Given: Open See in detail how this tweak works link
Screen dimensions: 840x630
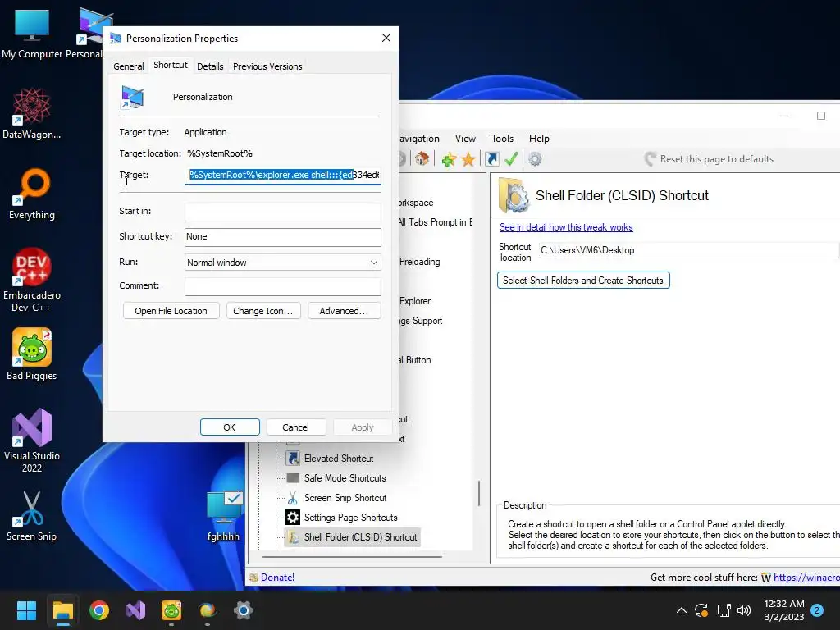Looking at the screenshot, I should [x=566, y=227].
